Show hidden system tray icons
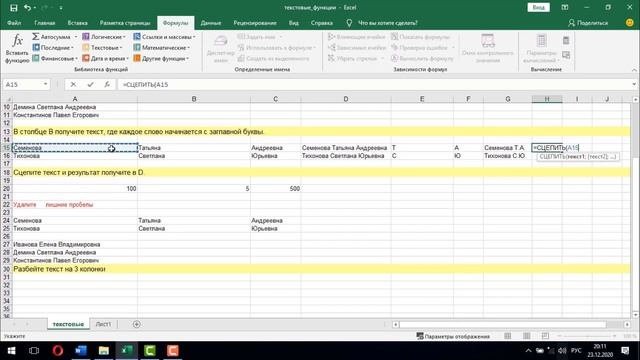 pos(528,351)
